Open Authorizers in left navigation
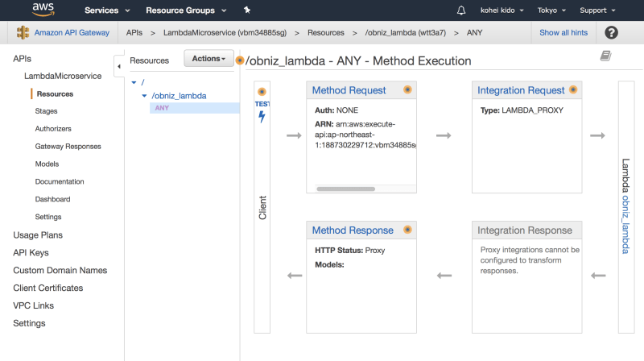This screenshot has height=361, width=644. click(53, 129)
